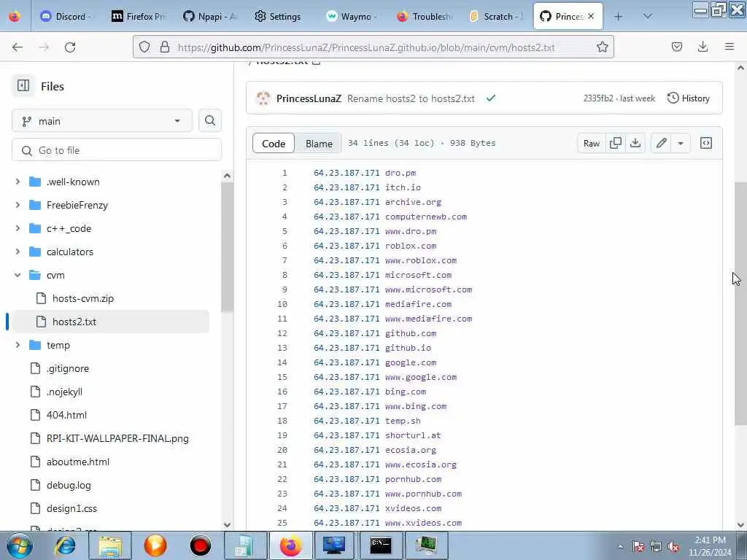Select hosts2.txt in file tree
The width and height of the screenshot is (747, 560).
pos(74,322)
